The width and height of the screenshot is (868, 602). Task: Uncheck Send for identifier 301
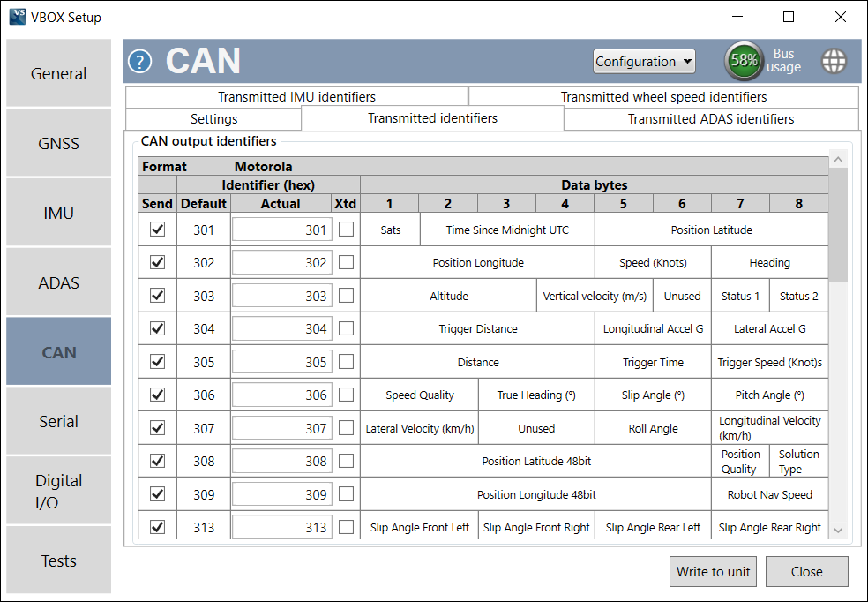[156, 229]
